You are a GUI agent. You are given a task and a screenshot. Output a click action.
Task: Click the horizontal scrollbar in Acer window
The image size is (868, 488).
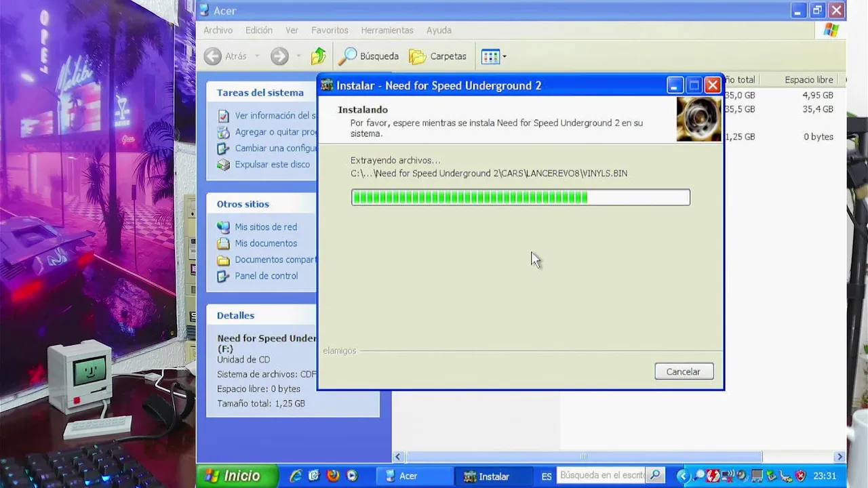(x=583, y=457)
